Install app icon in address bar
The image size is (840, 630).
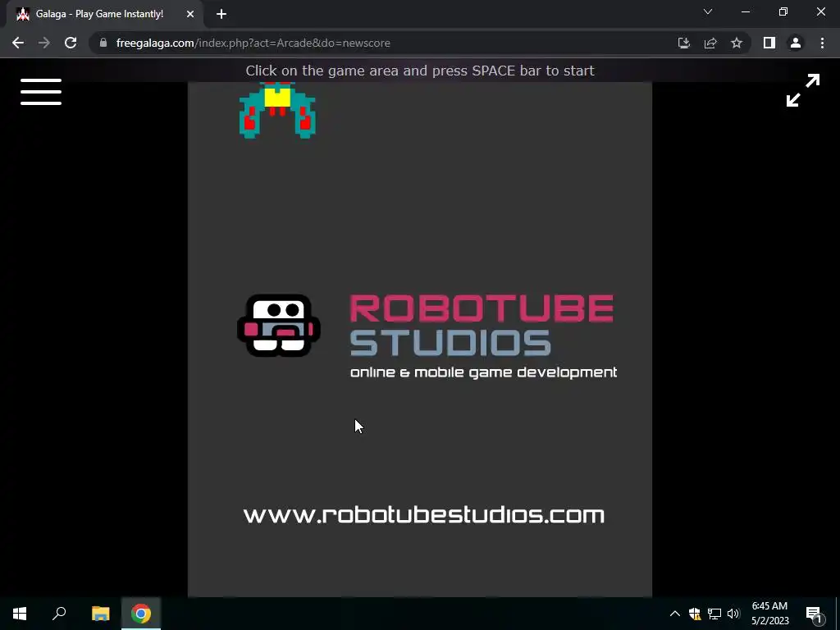683,43
